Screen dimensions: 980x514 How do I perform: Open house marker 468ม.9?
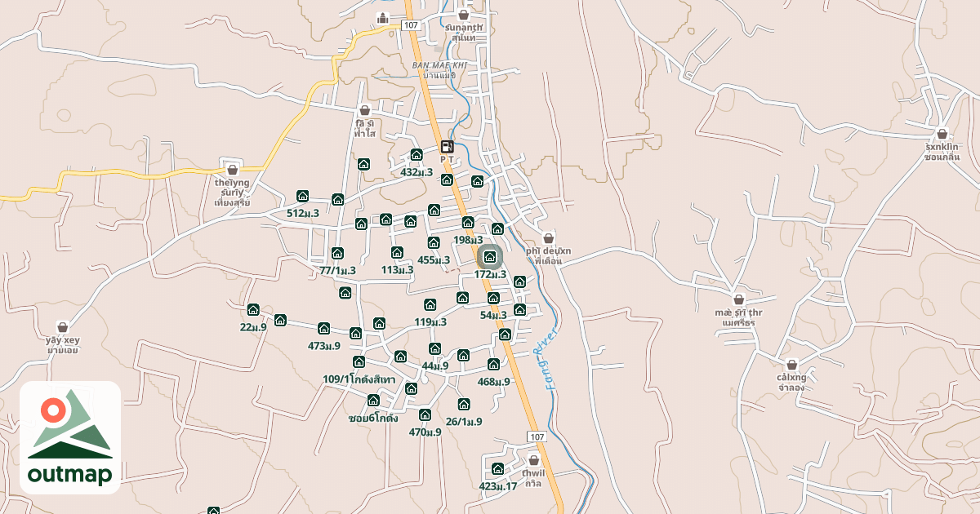[493, 364]
